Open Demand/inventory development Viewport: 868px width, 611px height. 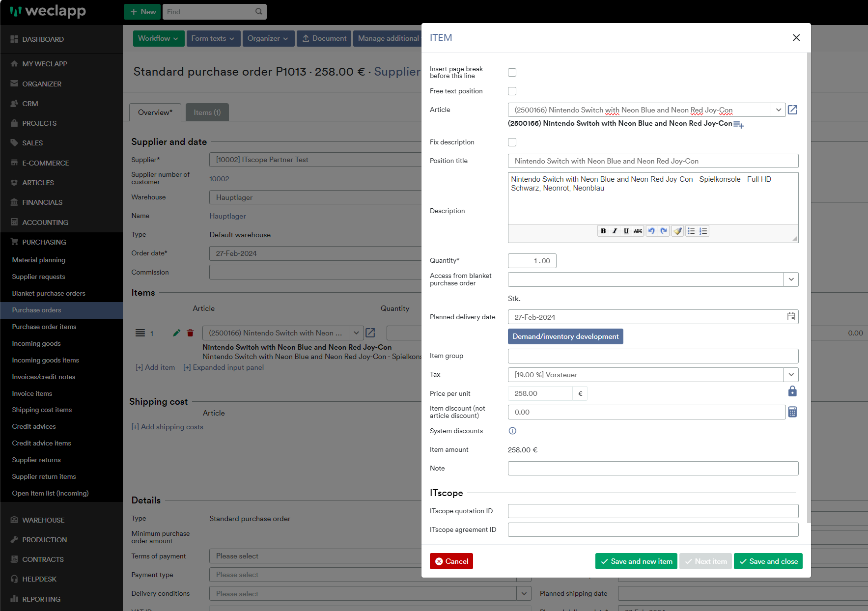point(565,336)
